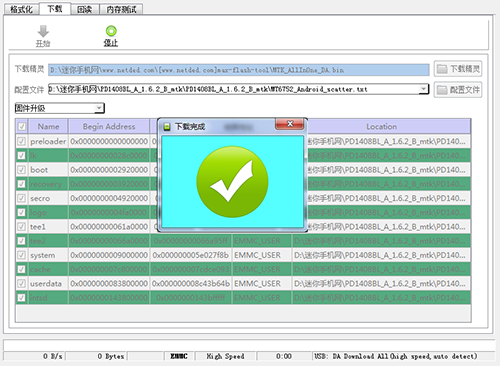Toggle the select-all checkbox in table header
The width and height of the screenshot is (500, 366).
pos(22,127)
